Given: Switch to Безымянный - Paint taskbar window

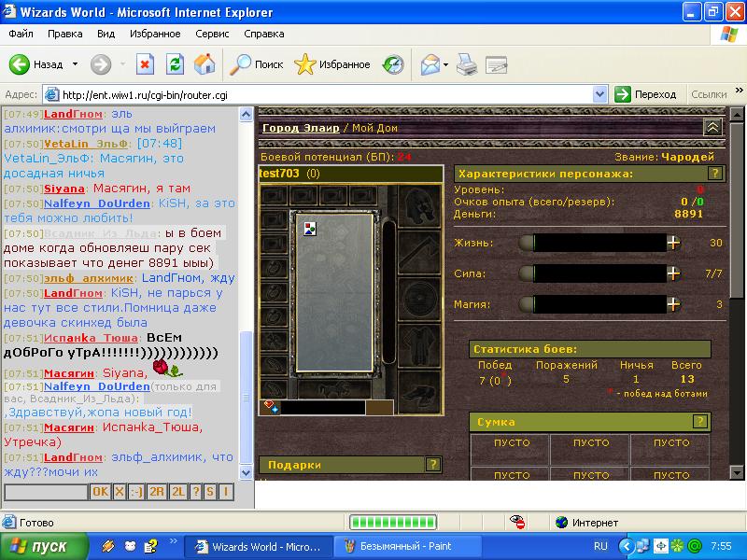Looking at the screenshot, I should (408, 546).
